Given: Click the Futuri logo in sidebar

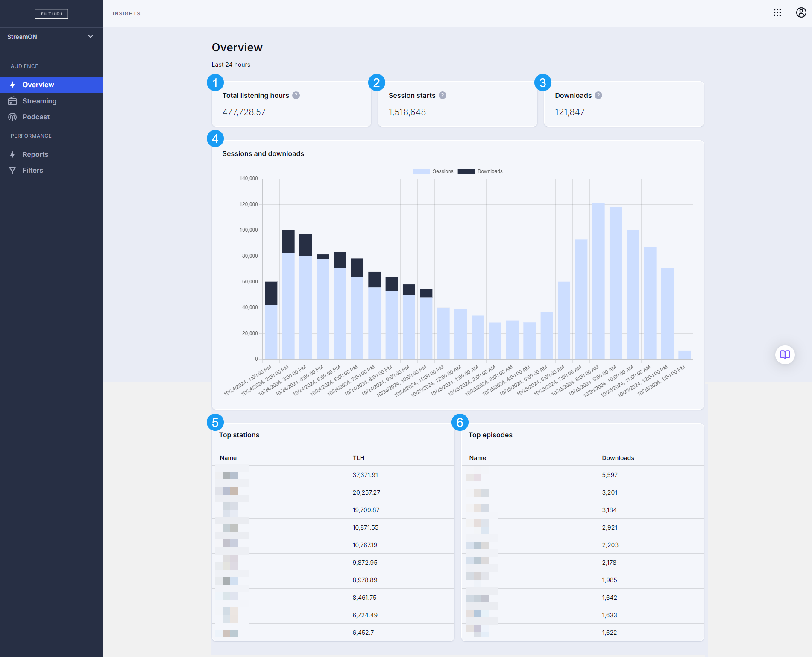Looking at the screenshot, I should click(x=51, y=14).
